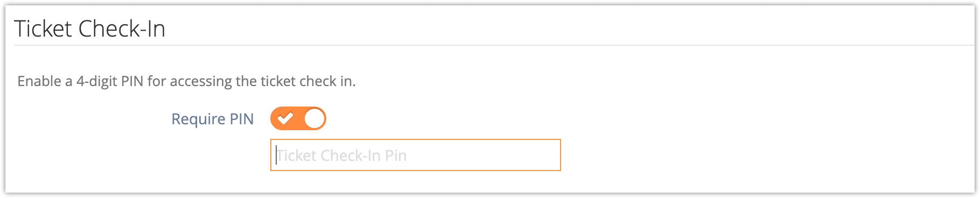The width and height of the screenshot is (980, 198).
Task: Click the Require PIN label text
Action: [212, 119]
